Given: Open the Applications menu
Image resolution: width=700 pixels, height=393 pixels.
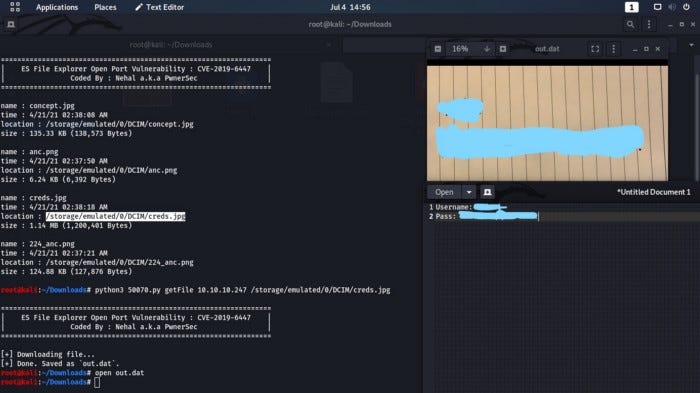Looking at the screenshot, I should coord(57,7).
